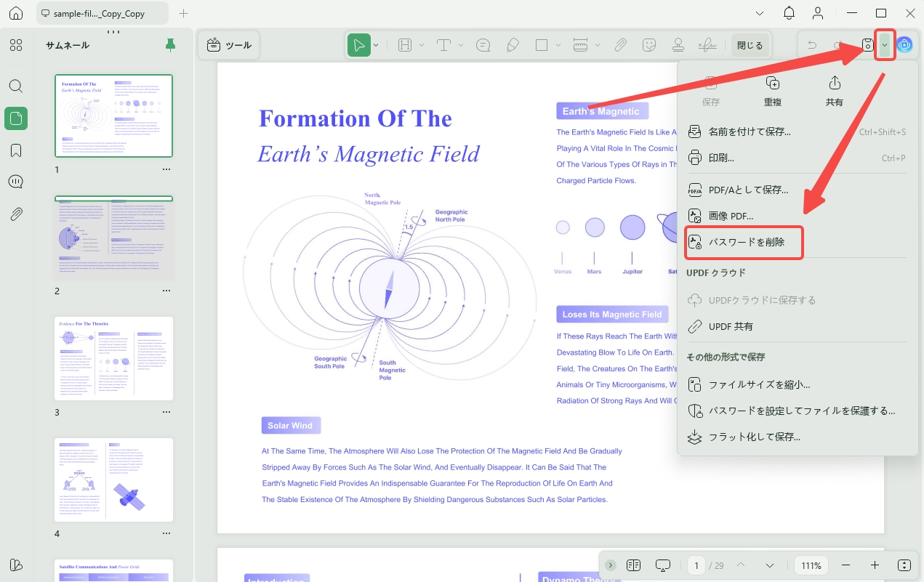Expand the highlight tool dropdown arrow
The width and height of the screenshot is (924, 582).
(422, 45)
